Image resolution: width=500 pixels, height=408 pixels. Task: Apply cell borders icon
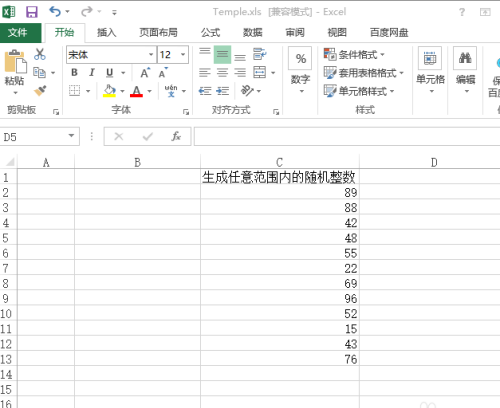[75, 91]
